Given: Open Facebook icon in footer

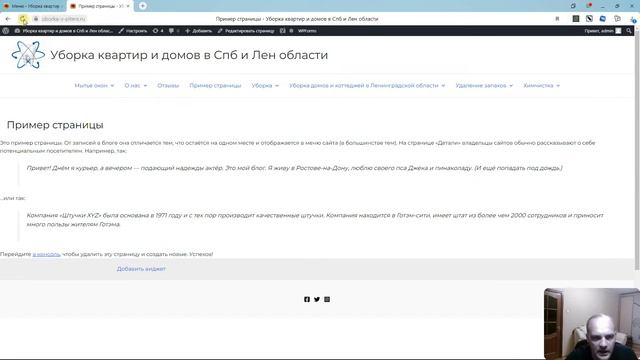Looking at the screenshot, I should (307, 299).
